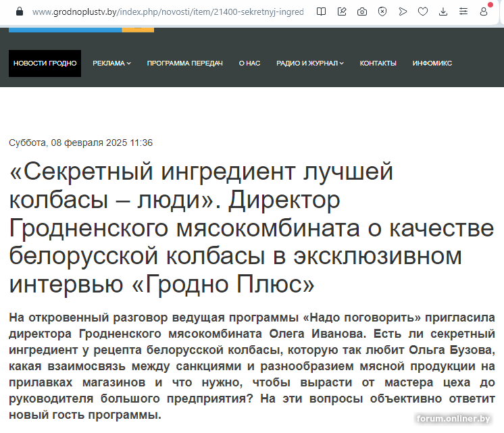Take a snapshot with the camera icon
The width and height of the screenshot is (504, 433).
362,12
